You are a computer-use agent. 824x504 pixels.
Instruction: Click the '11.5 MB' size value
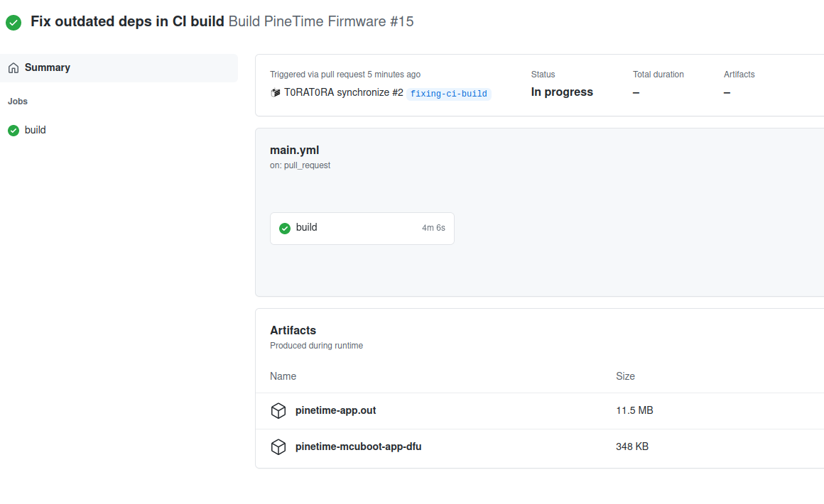pos(634,410)
